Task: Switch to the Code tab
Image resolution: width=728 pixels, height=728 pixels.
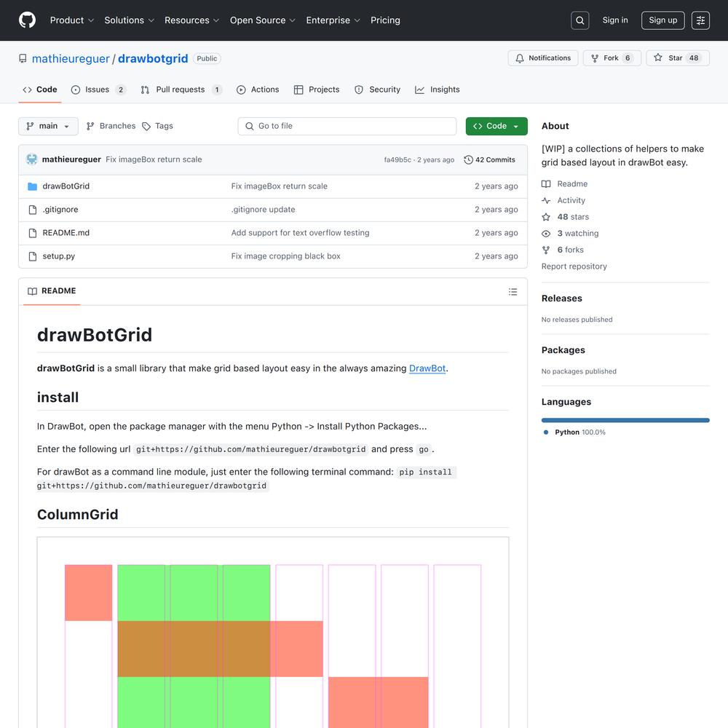Action: 40,90
